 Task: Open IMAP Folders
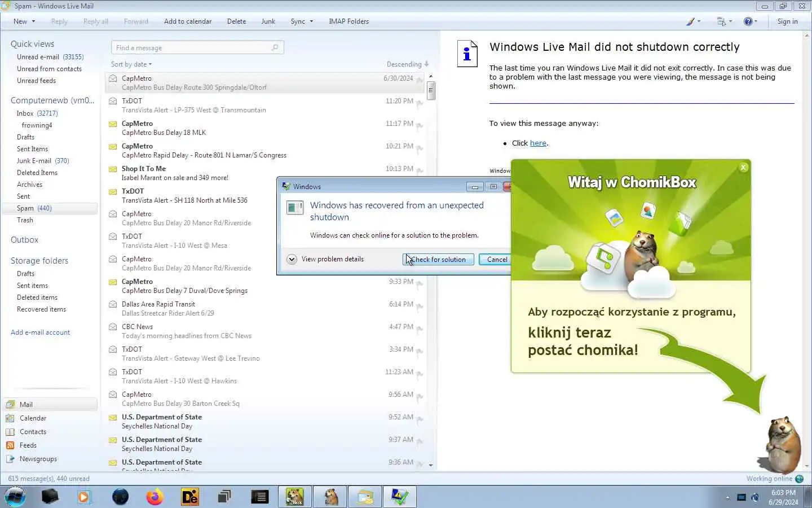point(348,21)
